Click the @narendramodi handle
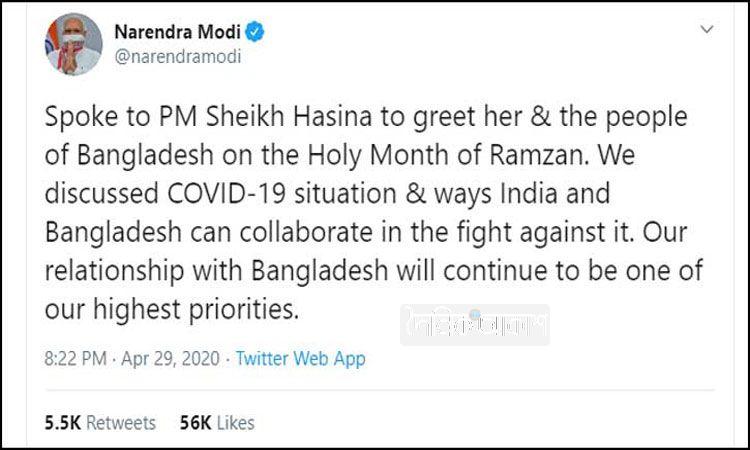The image size is (750, 450). tap(173, 57)
